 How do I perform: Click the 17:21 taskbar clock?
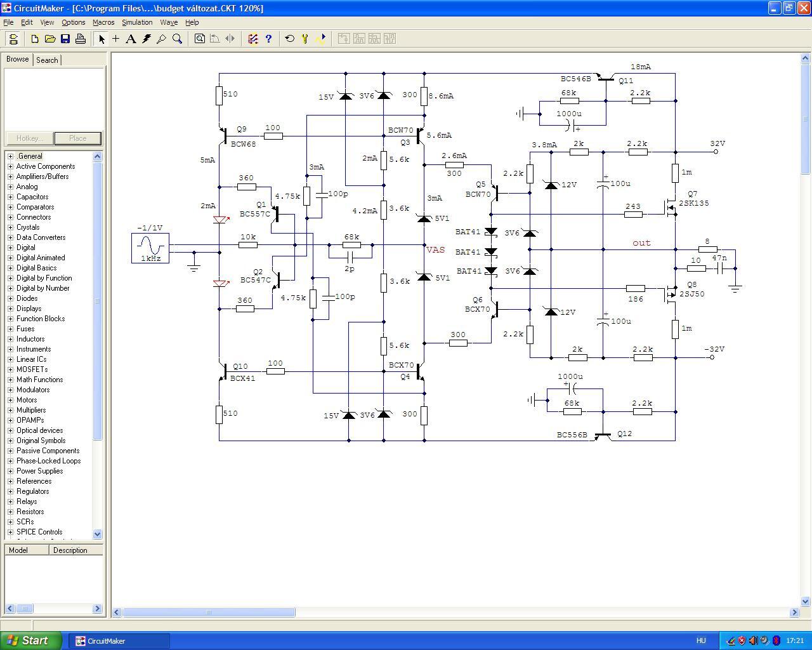coord(795,641)
